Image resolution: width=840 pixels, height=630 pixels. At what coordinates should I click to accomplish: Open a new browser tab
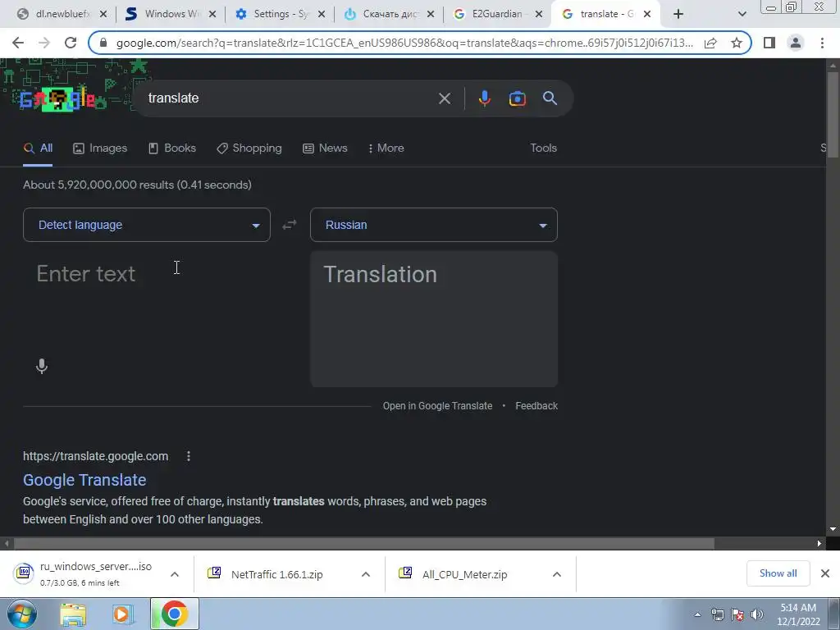[x=678, y=14]
